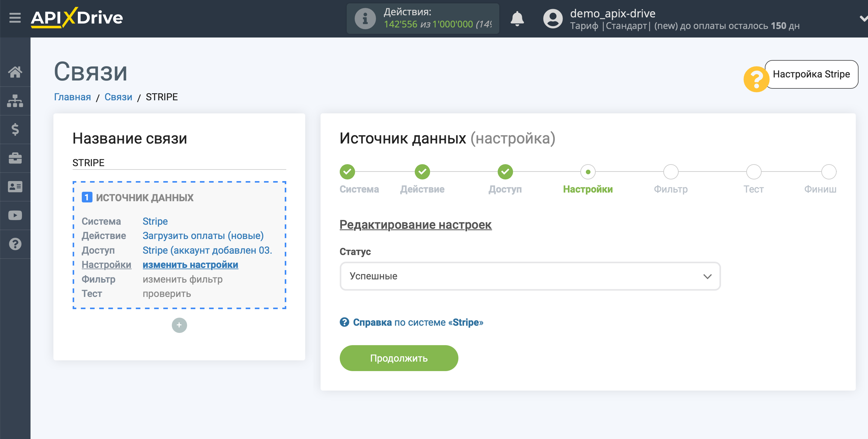Image resolution: width=868 pixels, height=439 pixels.
Task: Click the Stripe system link
Action: pos(155,221)
